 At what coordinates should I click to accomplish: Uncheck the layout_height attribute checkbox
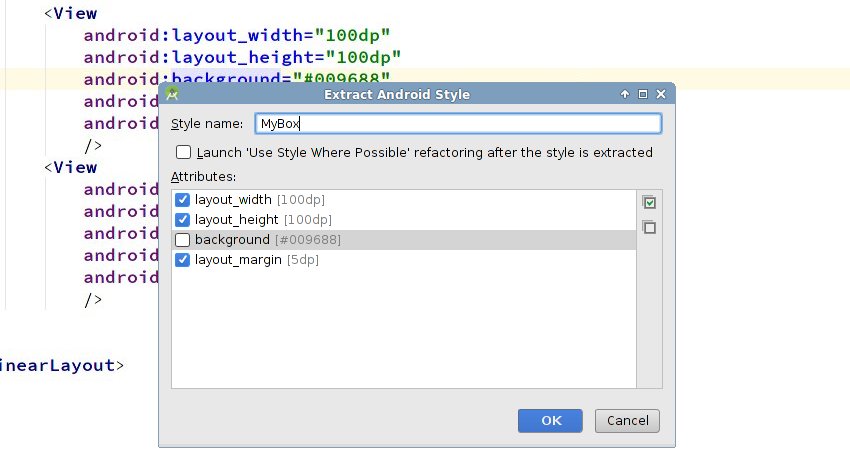pyautogui.click(x=183, y=220)
